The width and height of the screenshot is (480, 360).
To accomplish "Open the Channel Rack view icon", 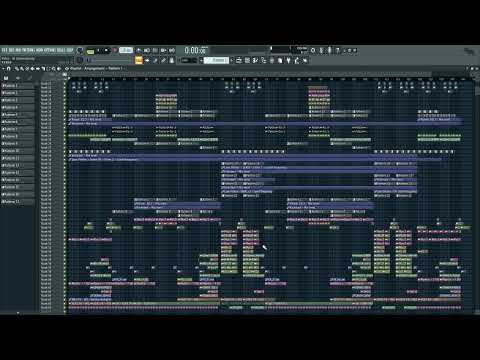I will click(x=155, y=60).
